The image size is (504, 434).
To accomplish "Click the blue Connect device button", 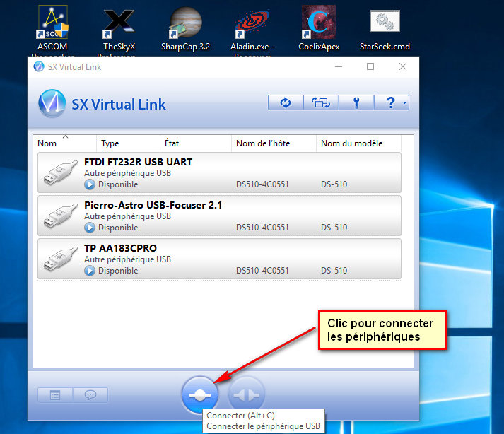I will point(200,395).
